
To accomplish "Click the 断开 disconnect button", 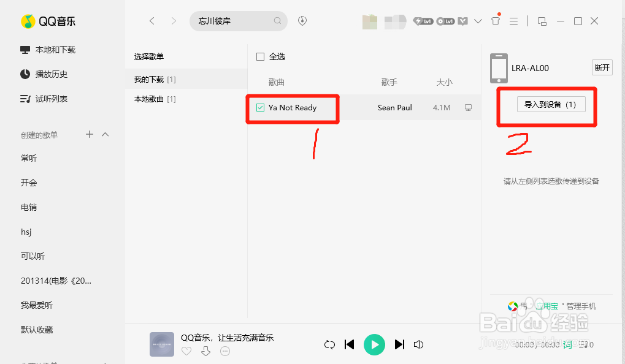I will pos(602,67).
